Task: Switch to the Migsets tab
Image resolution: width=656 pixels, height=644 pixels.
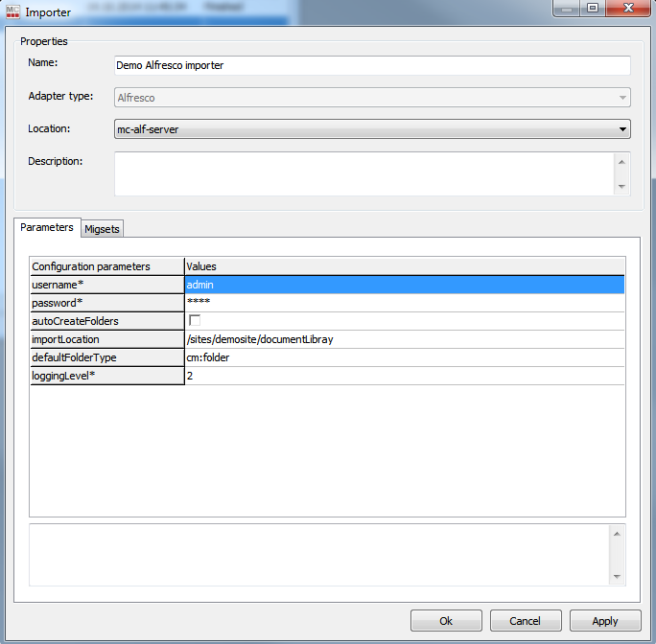Action: [x=102, y=228]
